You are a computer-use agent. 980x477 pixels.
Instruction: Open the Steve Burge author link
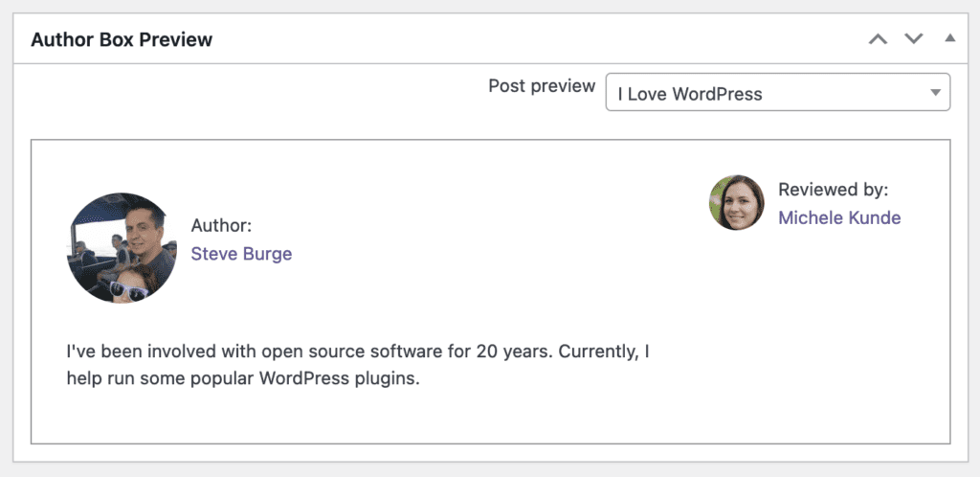(241, 254)
